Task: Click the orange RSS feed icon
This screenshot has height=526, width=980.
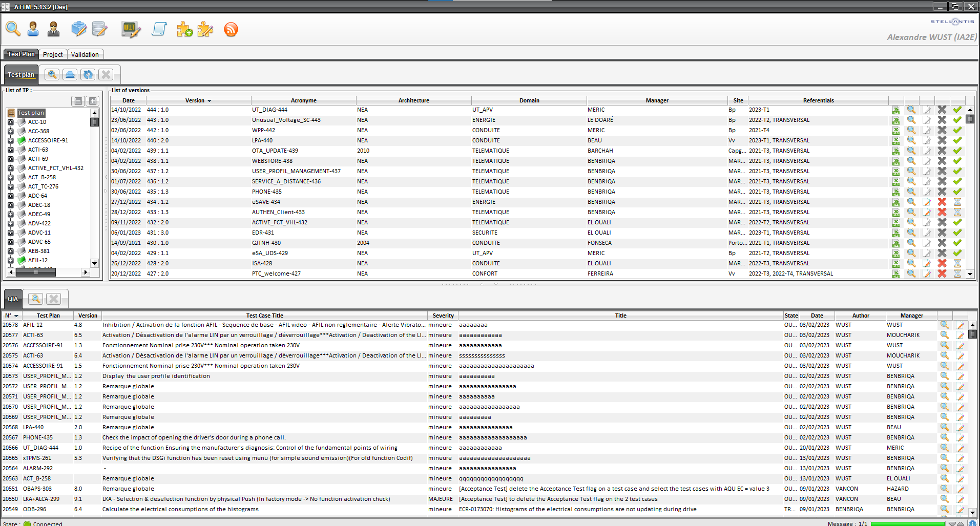Action: pos(231,30)
